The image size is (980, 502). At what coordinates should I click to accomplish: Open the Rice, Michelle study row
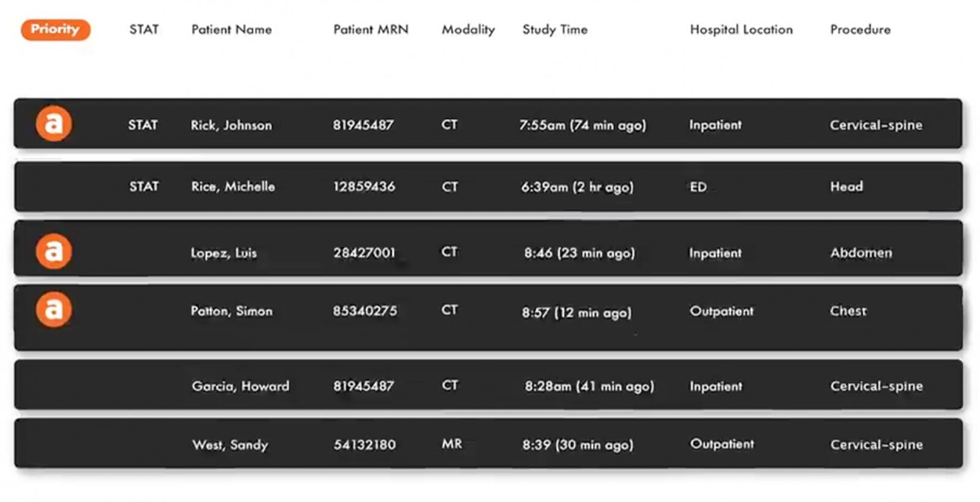click(x=233, y=187)
